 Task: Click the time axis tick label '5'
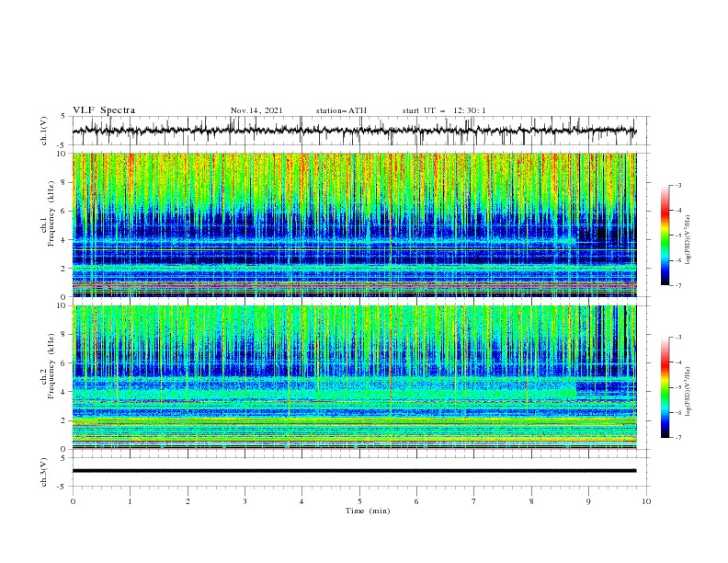(359, 501)
